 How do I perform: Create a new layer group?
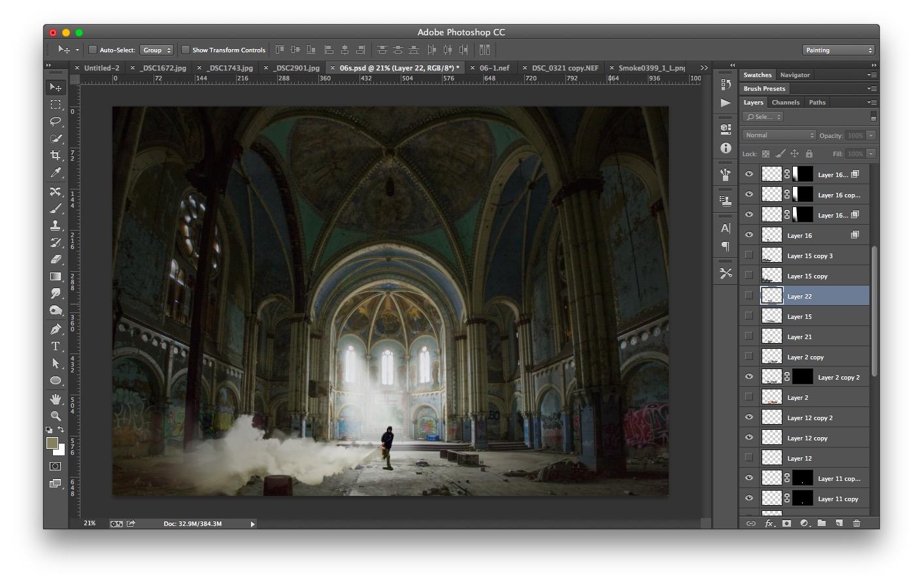[x=821, y=523]
